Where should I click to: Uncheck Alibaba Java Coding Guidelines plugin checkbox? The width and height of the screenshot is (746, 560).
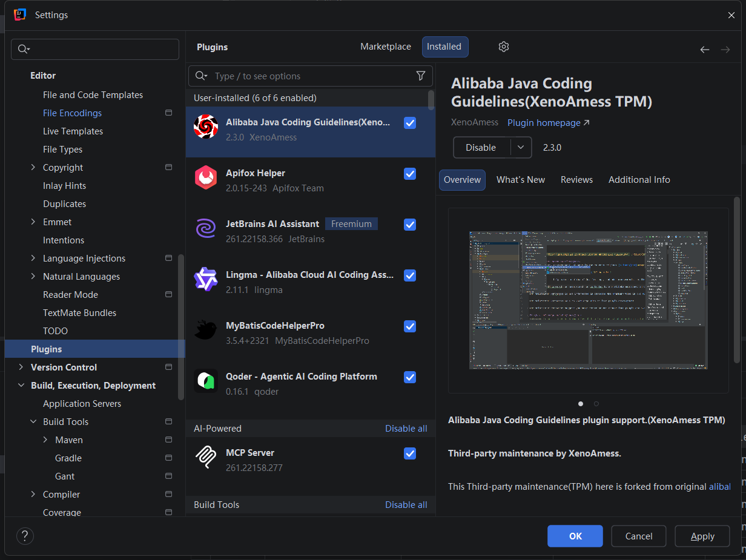[410, 123]
